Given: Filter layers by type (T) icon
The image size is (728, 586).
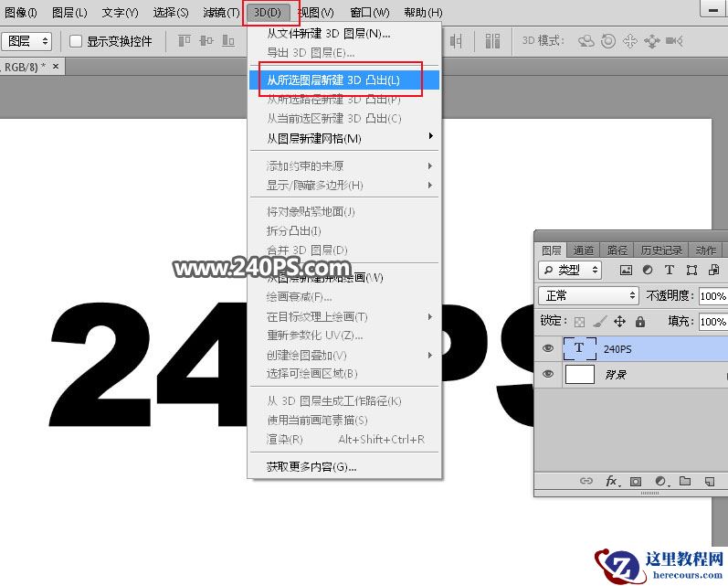Looking at the screenshot, I should (x=669, y=270).
